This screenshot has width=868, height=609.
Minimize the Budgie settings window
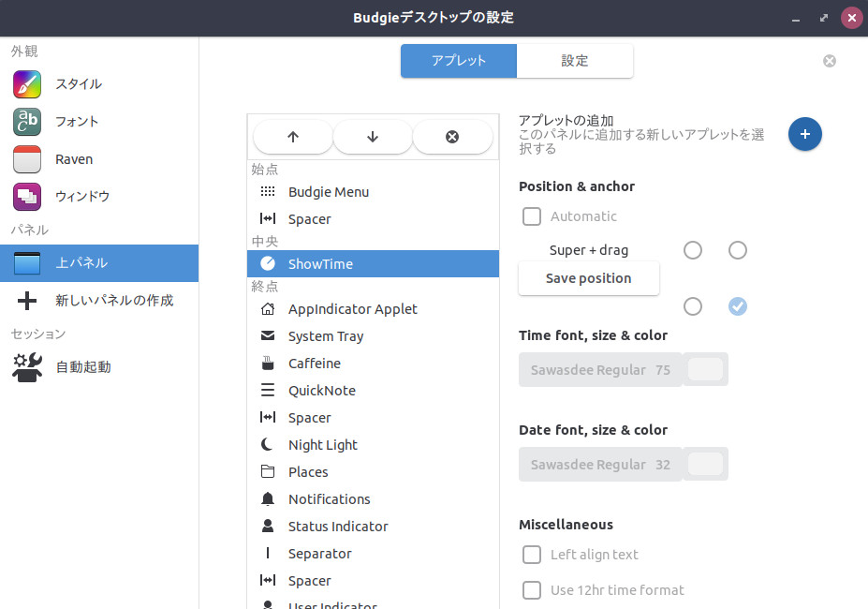(x=796, y=19)
